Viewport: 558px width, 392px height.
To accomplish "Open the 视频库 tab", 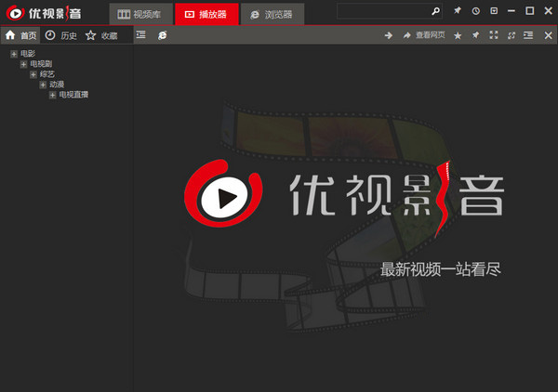I will coord(141,14).
